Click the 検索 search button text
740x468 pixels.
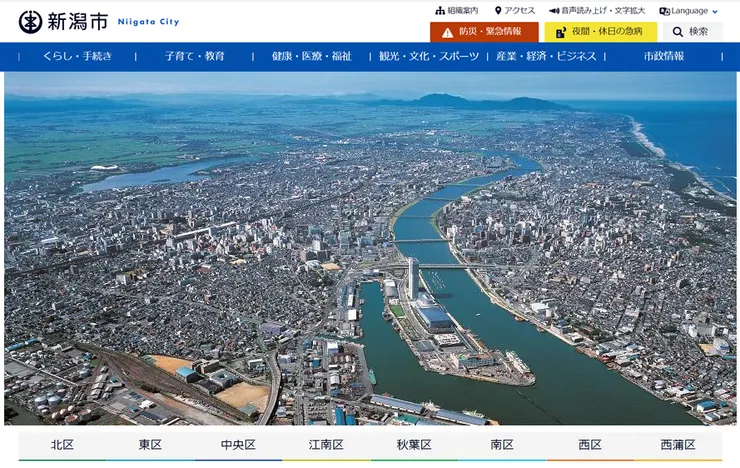coord(698,32)
